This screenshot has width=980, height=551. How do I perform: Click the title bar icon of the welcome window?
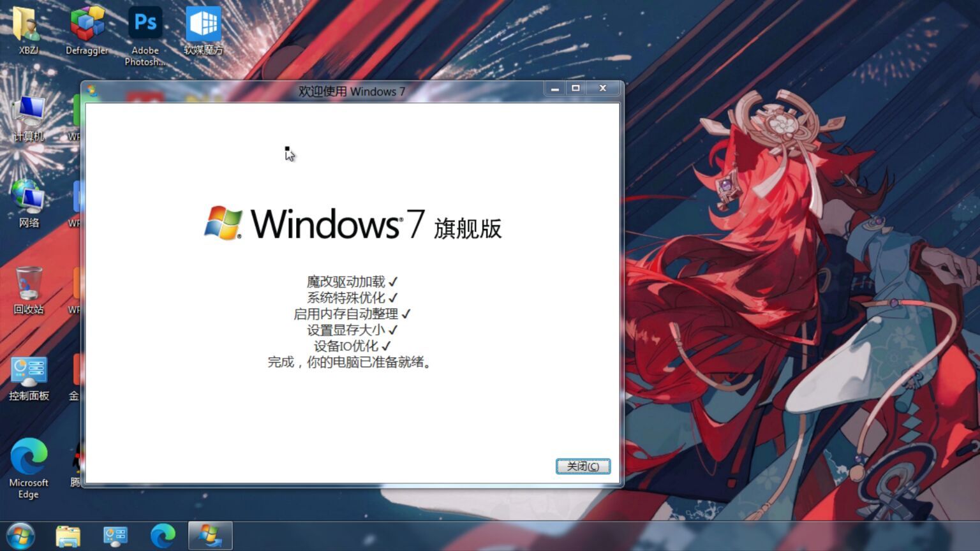tap(92, 91)
